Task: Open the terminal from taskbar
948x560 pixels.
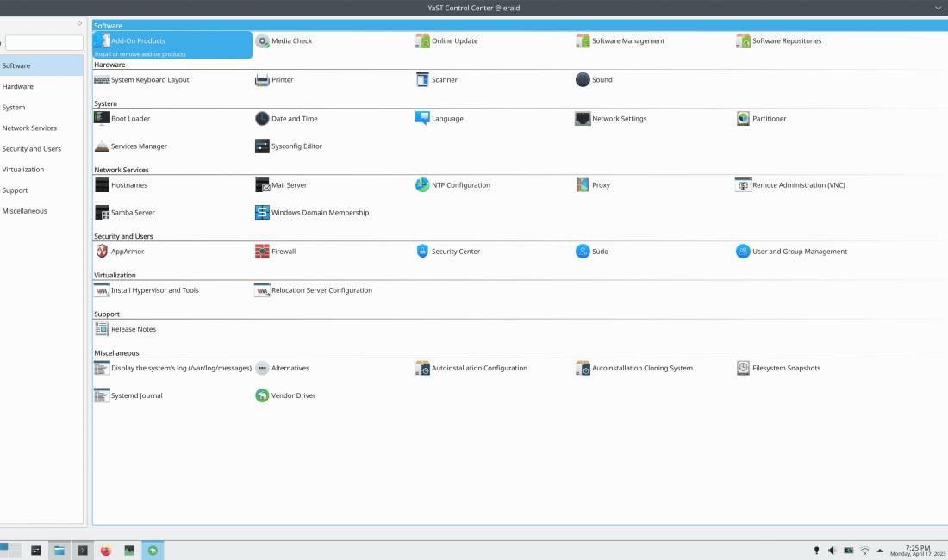Action: [x=83, y=551]
